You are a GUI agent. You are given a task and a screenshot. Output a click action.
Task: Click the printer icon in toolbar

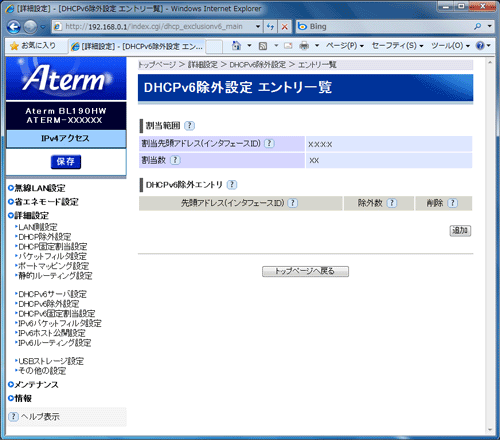(x=304, y=46)
